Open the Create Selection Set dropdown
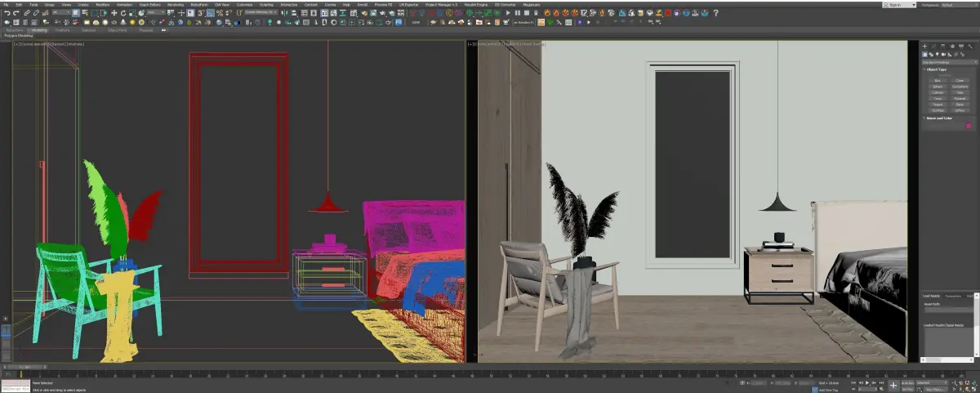This screenshot has height=393, width=980. [x=261, y=13]
